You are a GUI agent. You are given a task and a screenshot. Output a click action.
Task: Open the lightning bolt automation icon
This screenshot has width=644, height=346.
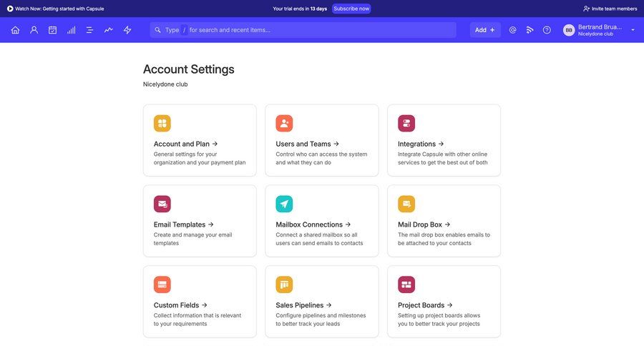pyautogui.click(x=127, y=30)
